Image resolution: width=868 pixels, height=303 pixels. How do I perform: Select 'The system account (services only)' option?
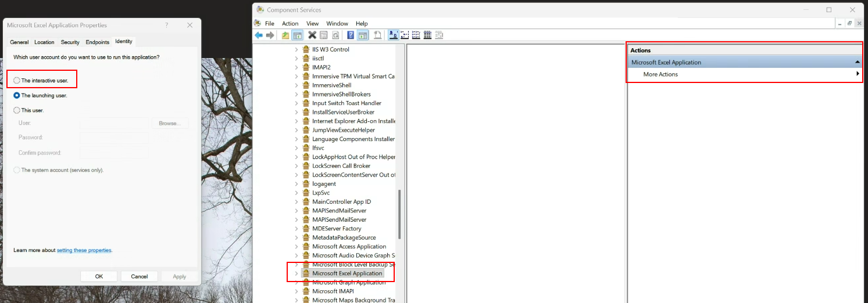[17, 170]
